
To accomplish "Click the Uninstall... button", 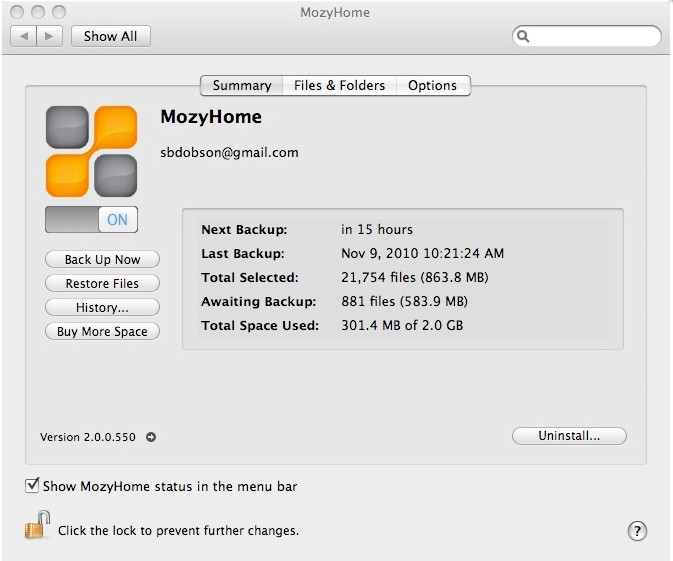I will pos(569,436).
